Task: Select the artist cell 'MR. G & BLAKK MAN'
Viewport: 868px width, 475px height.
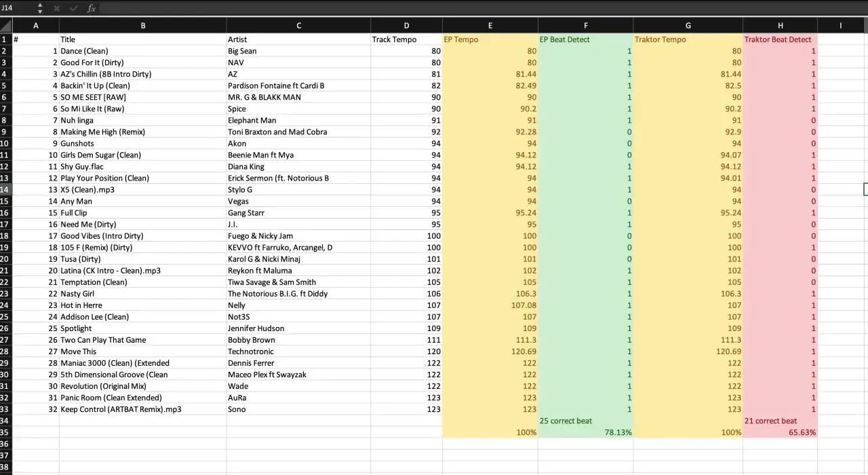Action: coord(298,97)
